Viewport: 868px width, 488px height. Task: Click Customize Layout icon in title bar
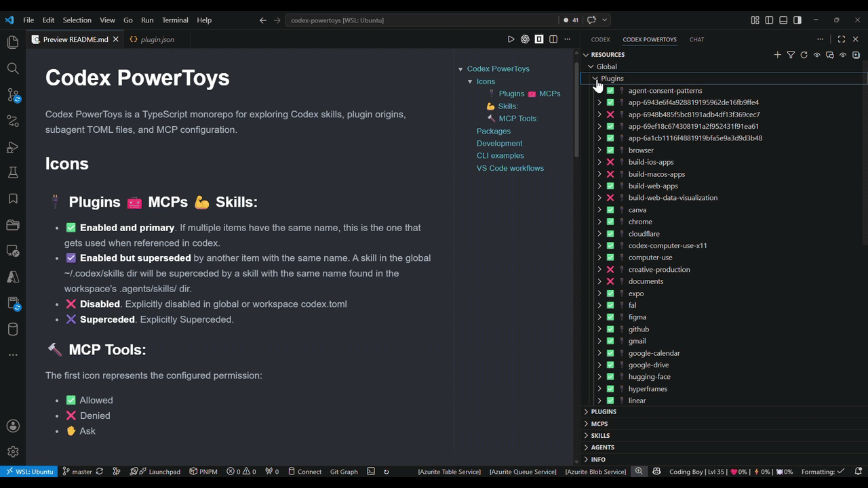pyautogui.click(x=755, y=20)
